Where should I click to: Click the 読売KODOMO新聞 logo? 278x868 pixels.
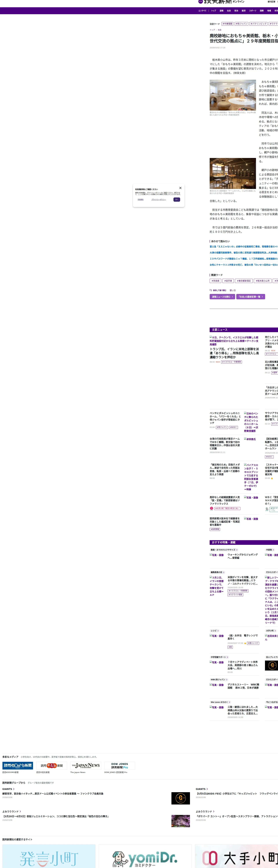click(x=18, y=766)
